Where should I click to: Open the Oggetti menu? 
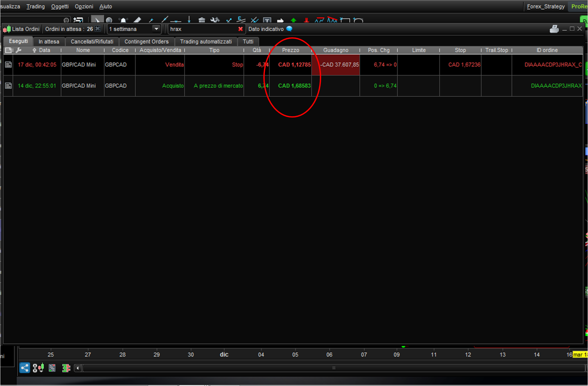(x=60, y=6)
